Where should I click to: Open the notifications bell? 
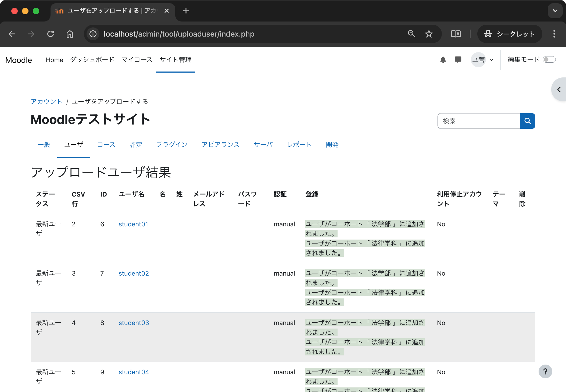click(x=443, y=60)
